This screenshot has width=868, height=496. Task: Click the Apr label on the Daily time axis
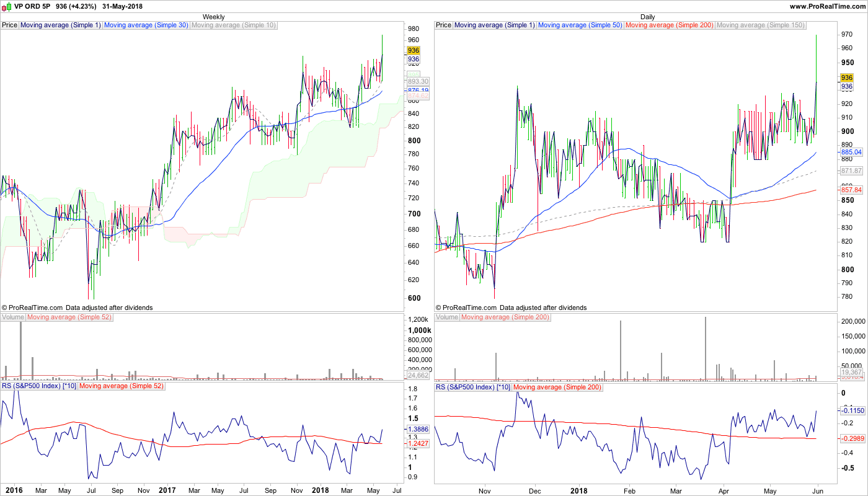point(724,490)
